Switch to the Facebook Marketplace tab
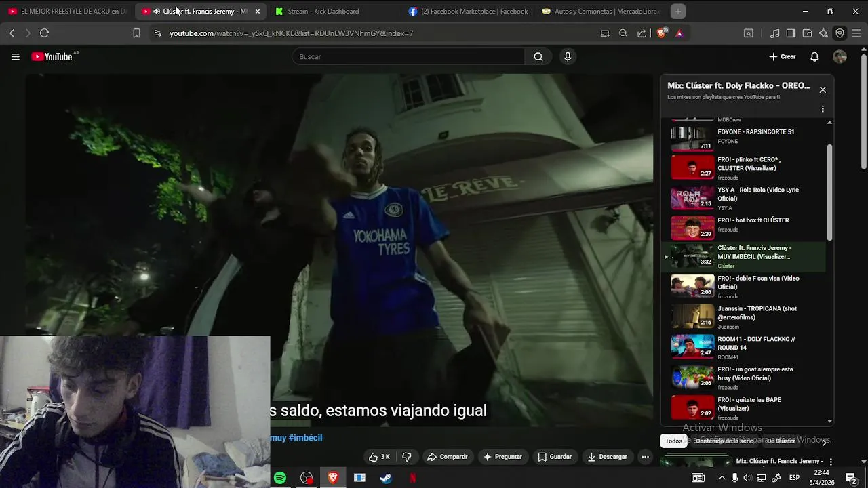 point(469,11)
